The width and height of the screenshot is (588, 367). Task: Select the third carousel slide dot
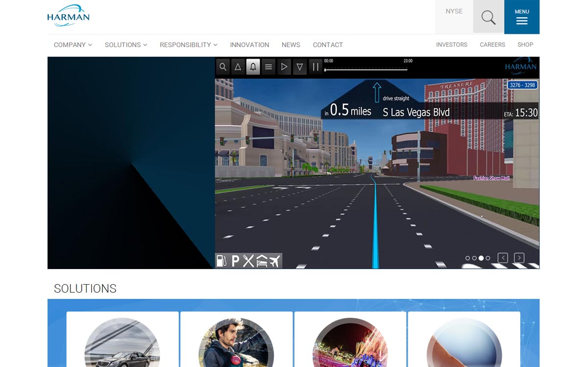tap(481, 258)
